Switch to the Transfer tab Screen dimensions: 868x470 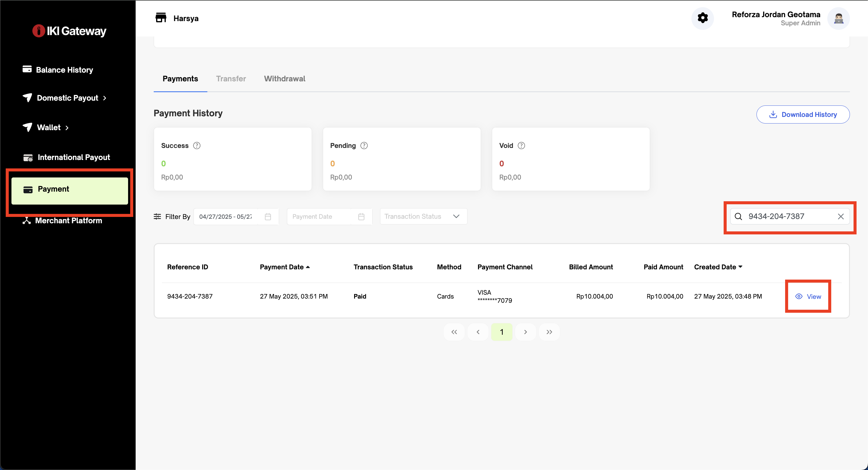pos(231,79)
